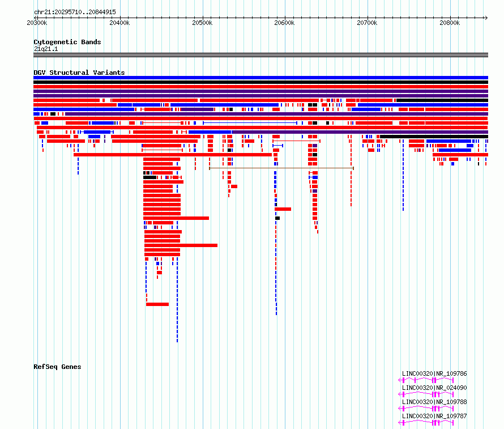This screenshot has width=504, height=429.
Task: Click the 20800k ruler label
Action: 450,23
